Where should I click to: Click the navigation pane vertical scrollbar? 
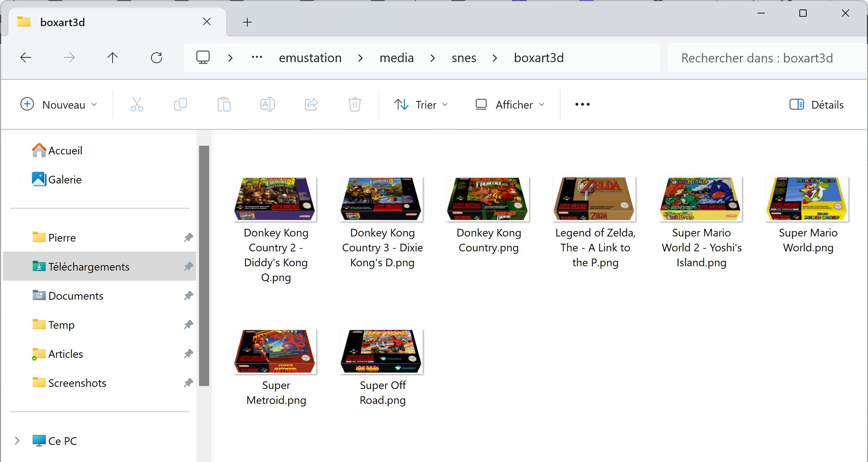tap(204, 266)
